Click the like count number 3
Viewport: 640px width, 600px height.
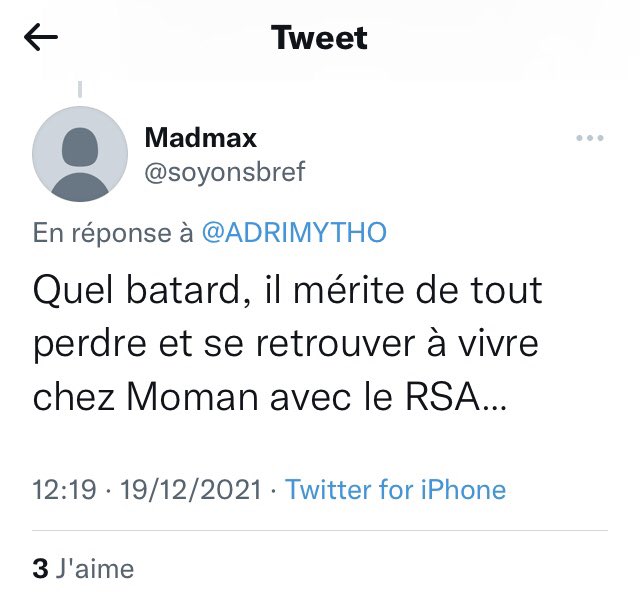(x=40, y=569)
